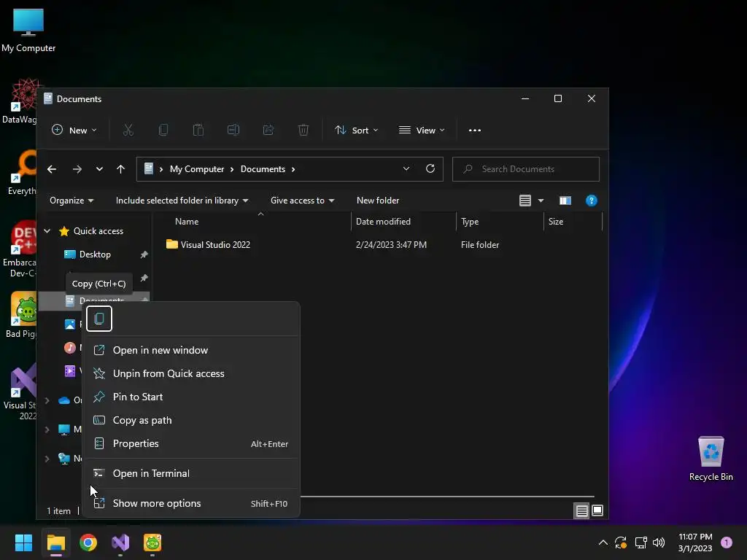The image size is (747, 560).
Task: Open the Give access to menu
Action: [x=302, y=201]
